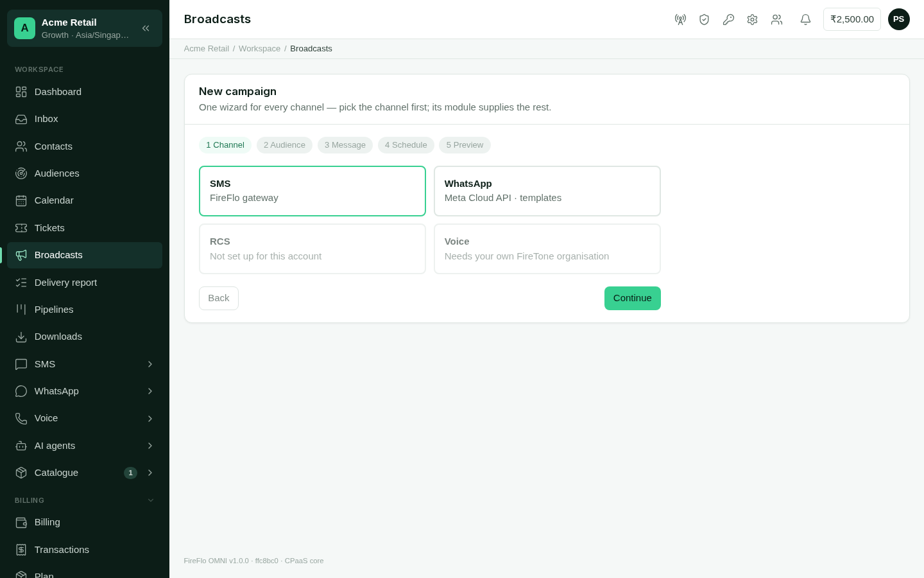Expand the WhatsApp sidebar submenu
This screenshot has height=578, width=924.
(x=150, y=391)
